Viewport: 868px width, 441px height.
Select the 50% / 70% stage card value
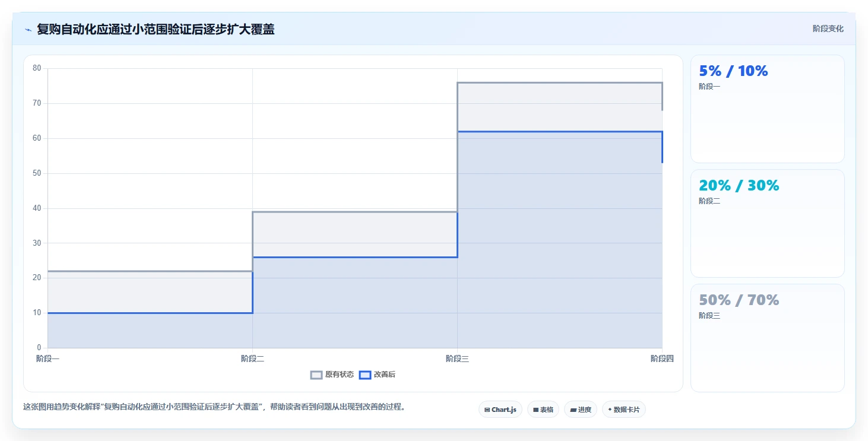(739, 300)
